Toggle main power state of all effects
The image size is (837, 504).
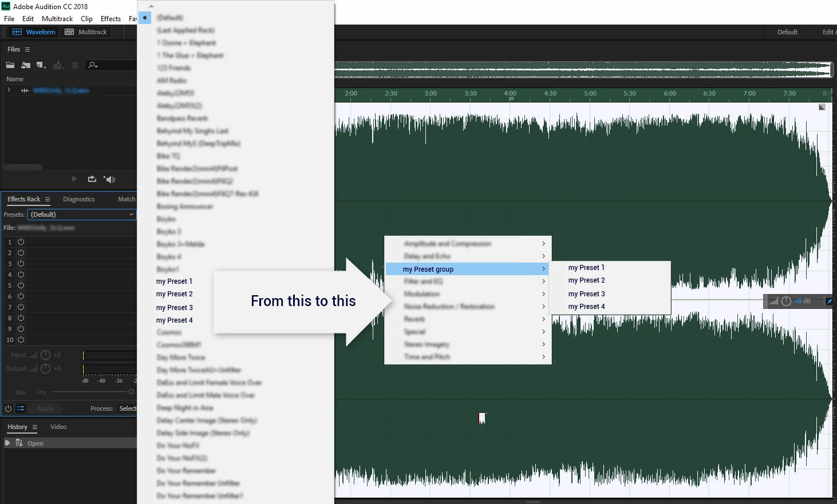(x=8, y=408)
